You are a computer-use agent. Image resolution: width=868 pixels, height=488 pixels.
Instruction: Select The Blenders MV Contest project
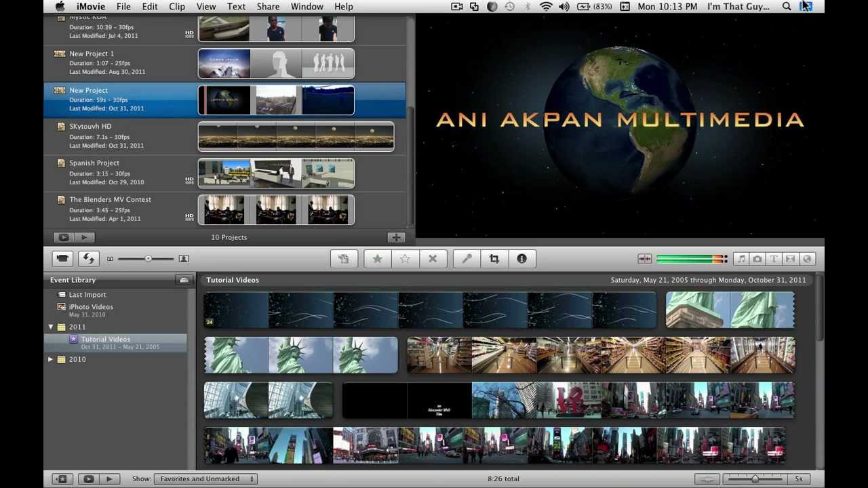click(225, 209)
